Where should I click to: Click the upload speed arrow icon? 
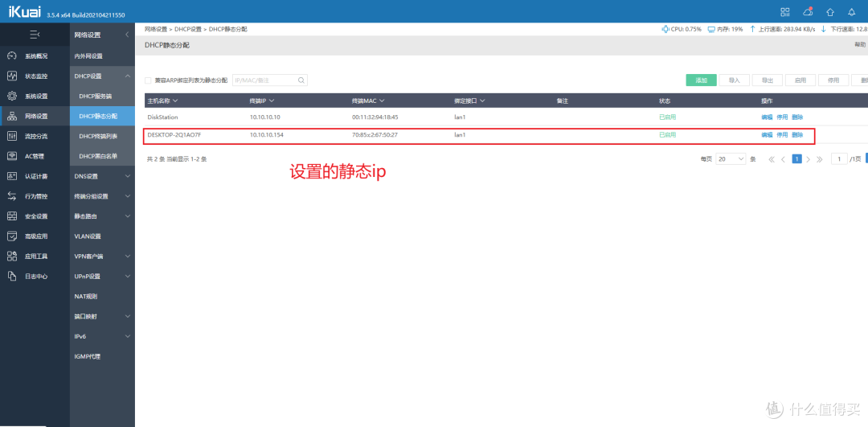click(x=752, y=29)
